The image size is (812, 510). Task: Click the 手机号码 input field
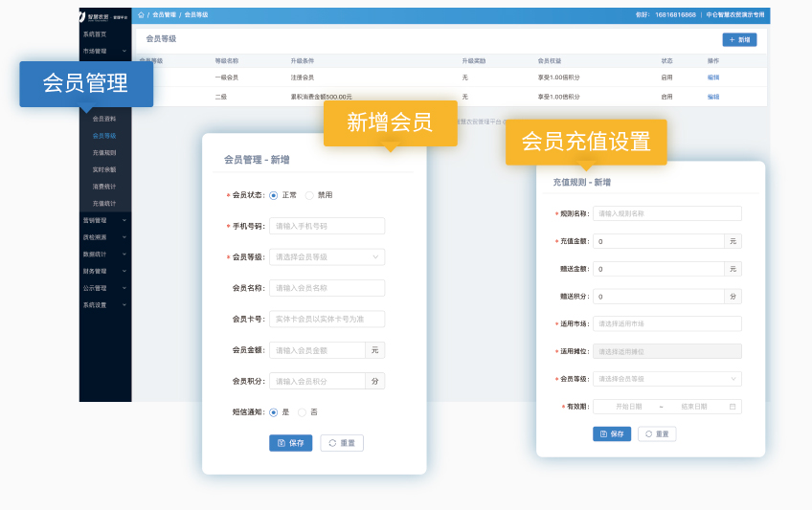(x=327, y=226)
